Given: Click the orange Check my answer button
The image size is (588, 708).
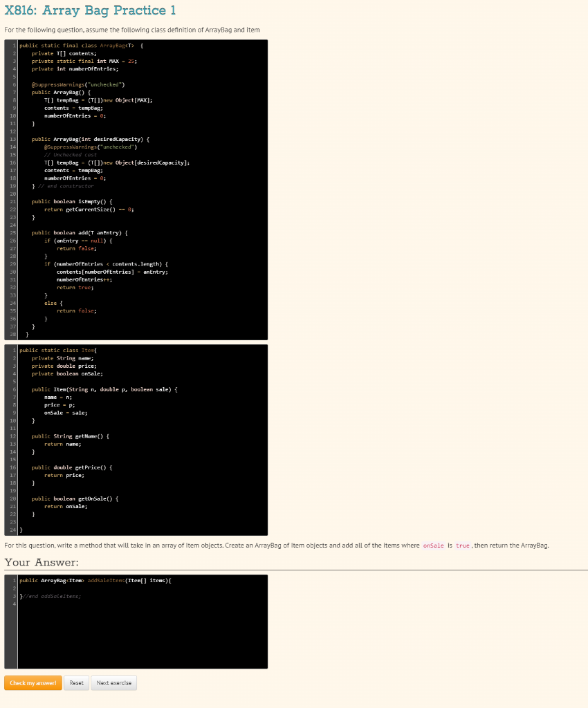Looking at the screenshot, I should 33,682.
